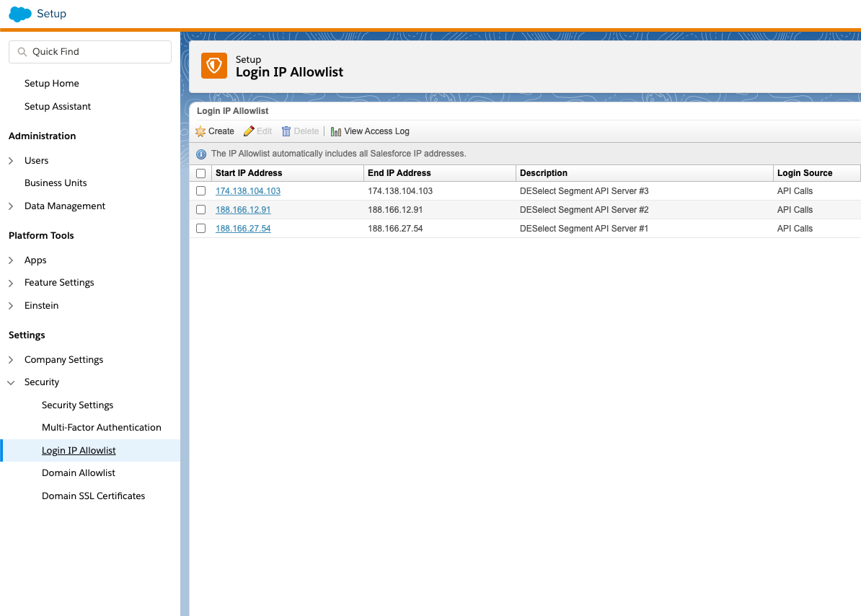Sort by Description column header
Image resolution: width=861 pixels, height=616 pixels.
[544, 173]
